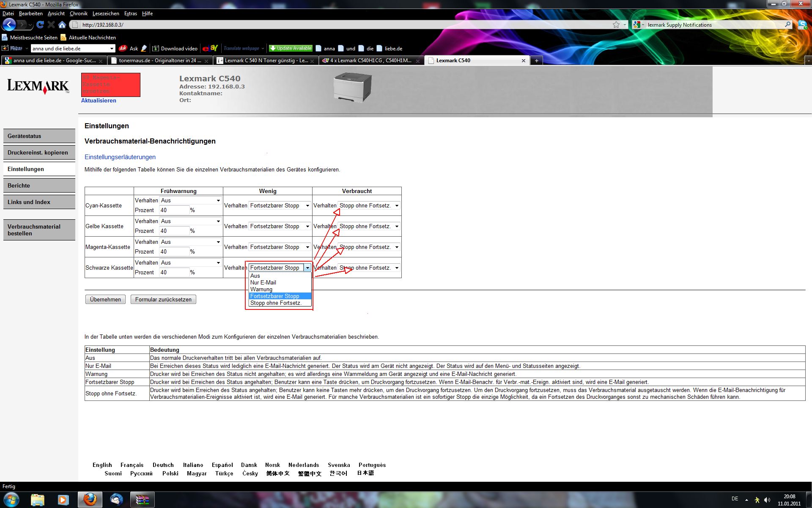Open the Skype toolbar icon
Viewport: 812px width, 508px height.
coord(802,25)
